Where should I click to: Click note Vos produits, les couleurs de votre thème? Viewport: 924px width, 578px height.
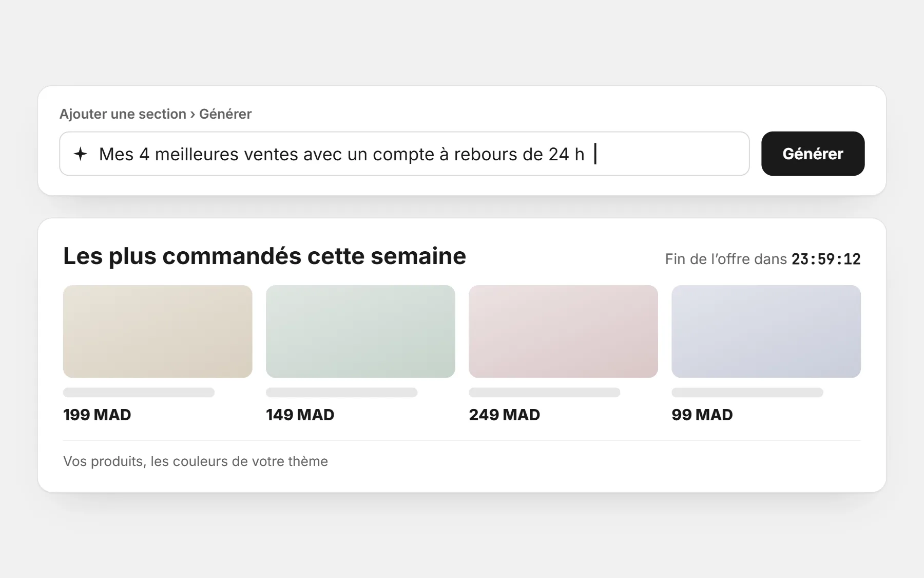pyautogui.click(x=196, y=461)
